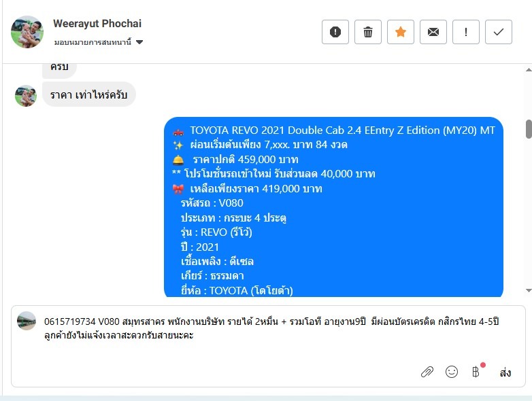Attach a file with the paperclip icon
This screenshot has width=532, height=401.
[x=427, y=372]
